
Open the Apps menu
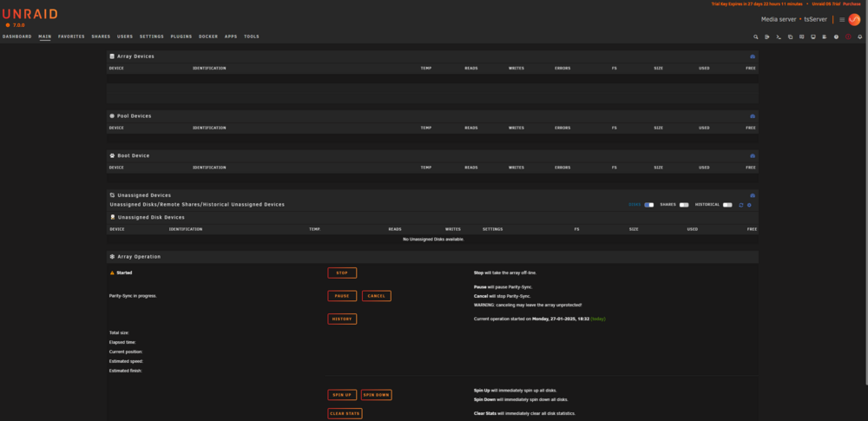pos(231,36)
